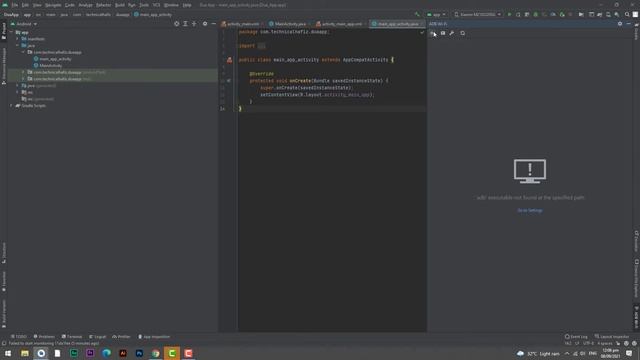
Task: Open the Xiaomi device selector dropdown
Action: [x=478, y=15]
